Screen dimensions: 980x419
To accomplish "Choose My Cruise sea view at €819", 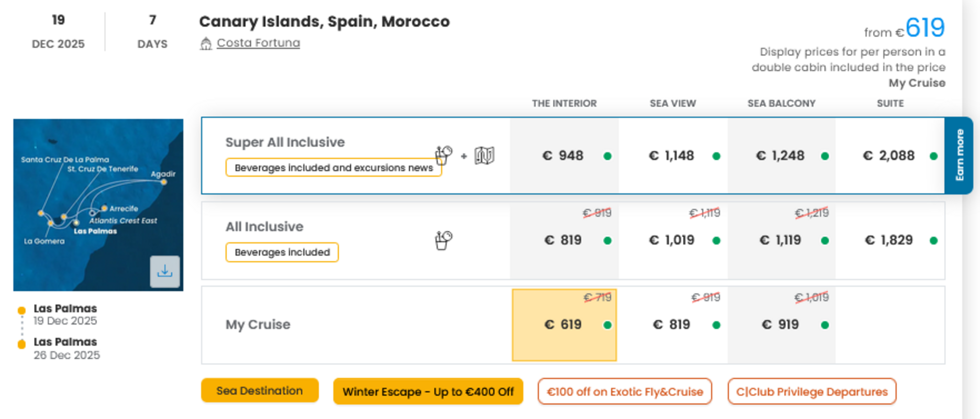I will (673, 325).
